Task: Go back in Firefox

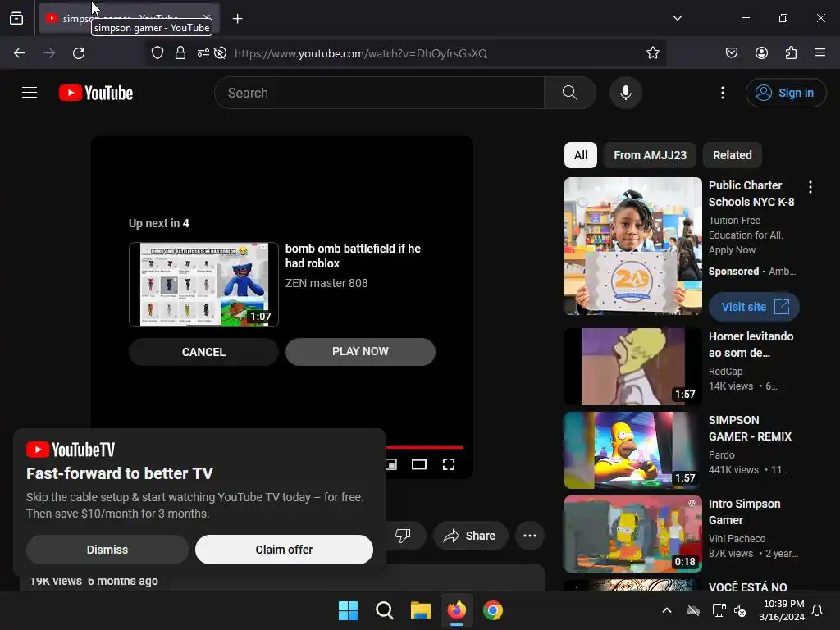Action: click(x=20, y=53)
